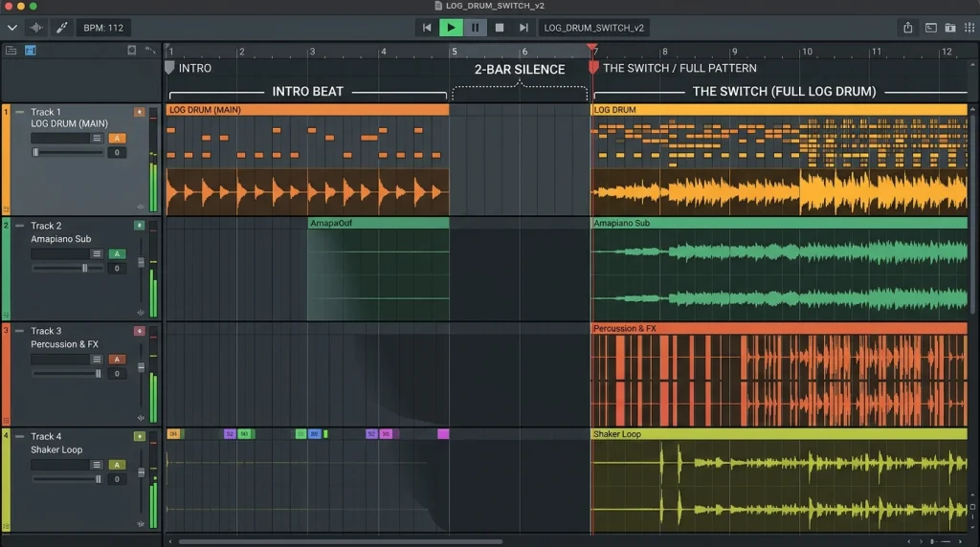Open the mixer grid icon at top right
This screenshot has height=547, width=980.
[x=969, y=28]
